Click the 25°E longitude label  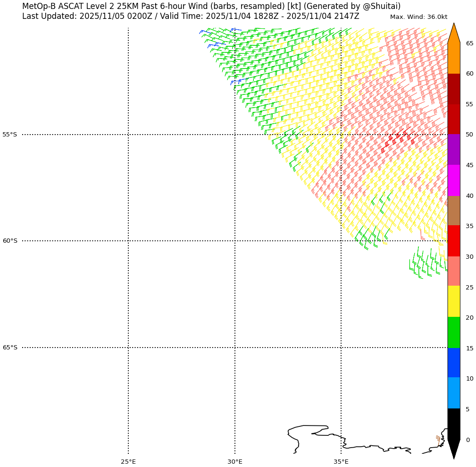point(128,461)
